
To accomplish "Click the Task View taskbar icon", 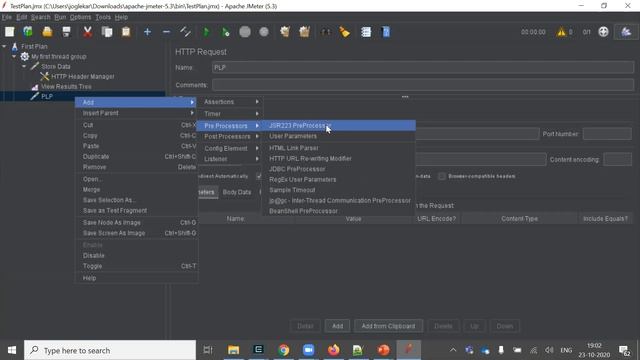I will [208, 350].
